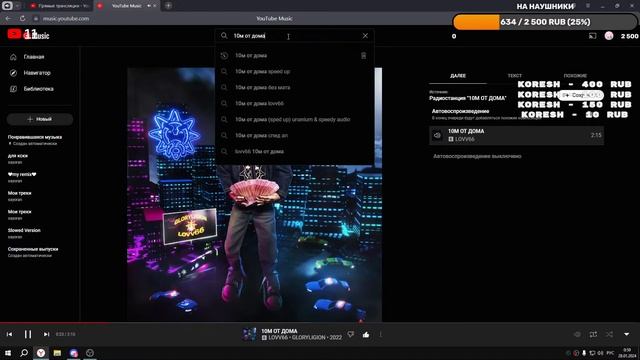
Task: Mute the YouTube Music tab audio icon
Action: [149, 6]
